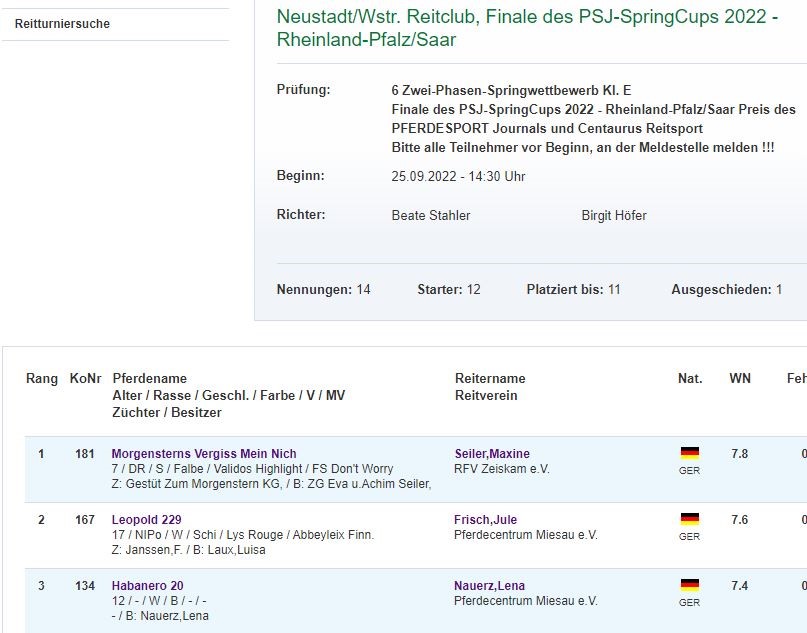Click judge name Beate Stahler
This screenshot has height=633, width=807.
[x=431, y=215]
